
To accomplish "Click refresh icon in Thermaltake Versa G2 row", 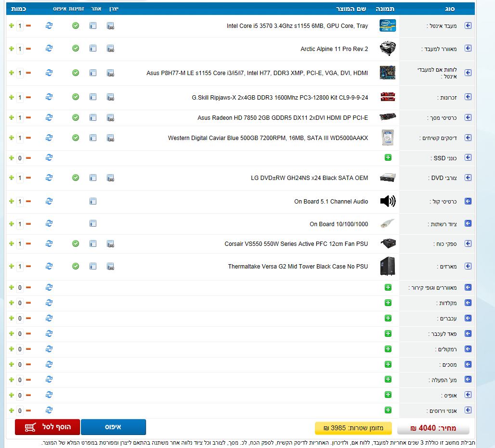I will point(49,266).
